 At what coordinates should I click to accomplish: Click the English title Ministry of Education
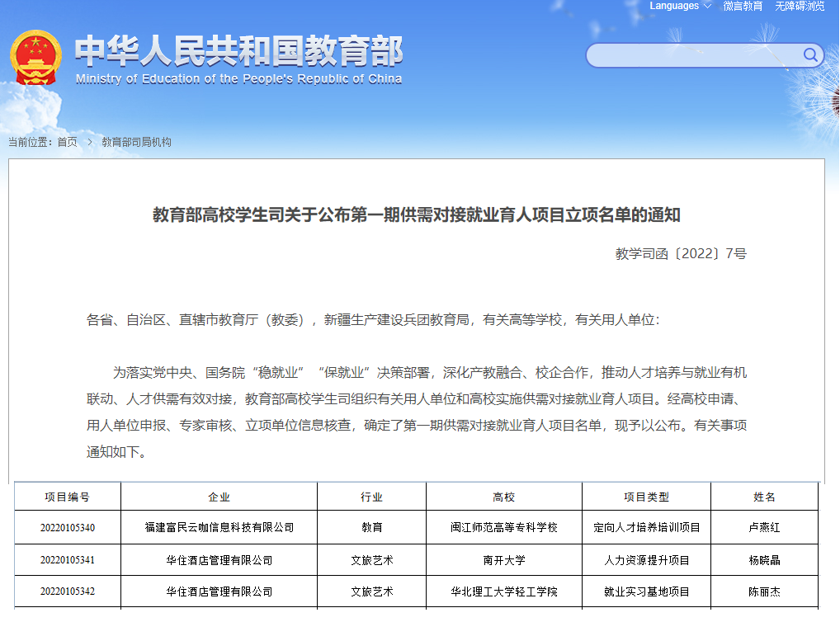239,78
